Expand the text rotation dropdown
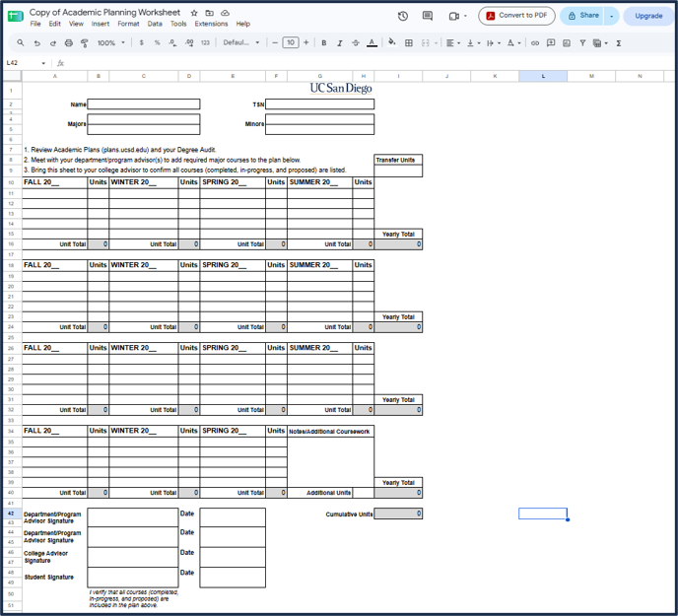 pos(519,42)
